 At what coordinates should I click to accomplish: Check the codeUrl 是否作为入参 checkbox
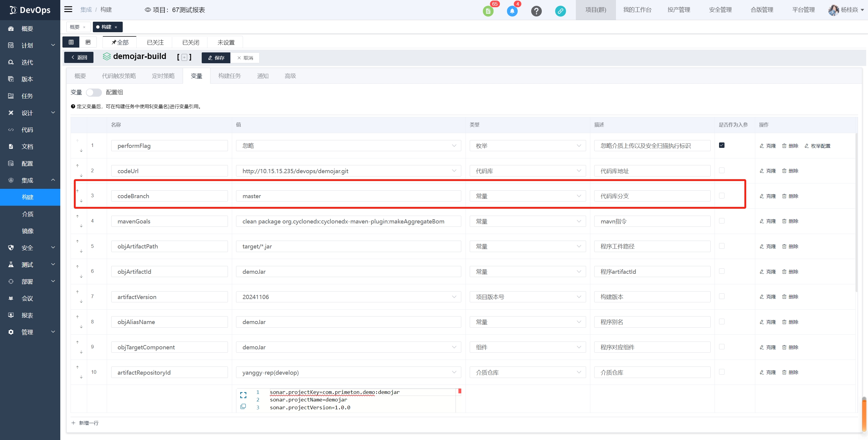[x=721, y=170]
